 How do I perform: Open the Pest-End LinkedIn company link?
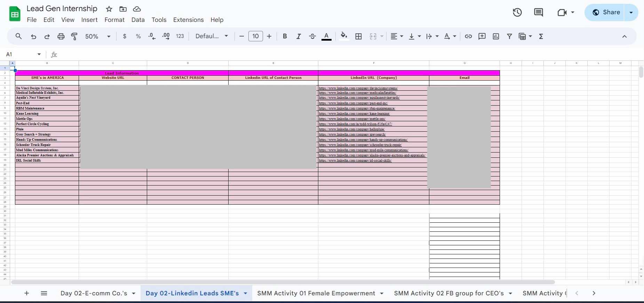click(353, 103)
